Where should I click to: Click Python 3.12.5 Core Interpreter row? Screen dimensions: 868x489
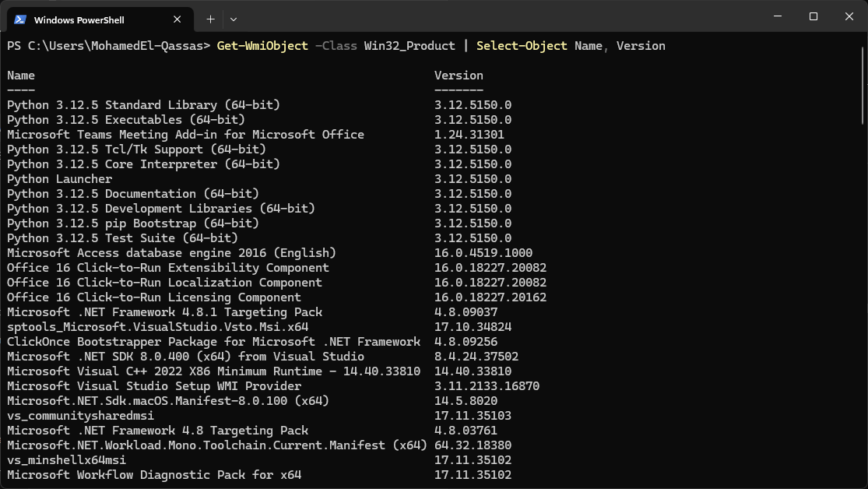(x=143, y=164)
